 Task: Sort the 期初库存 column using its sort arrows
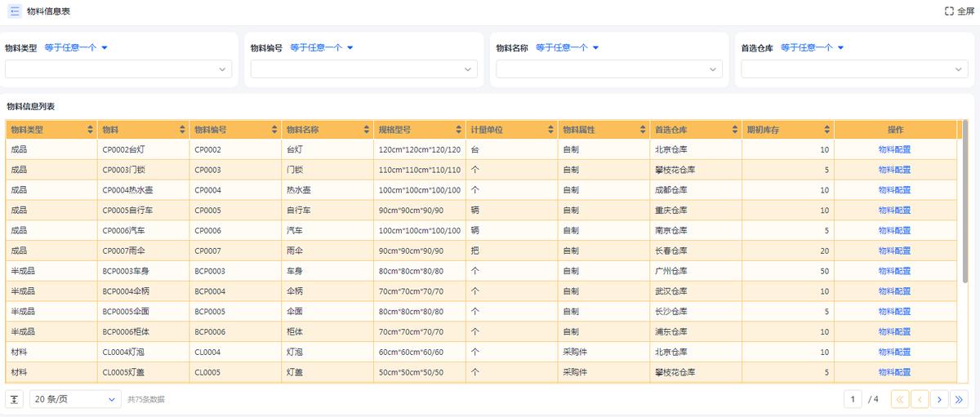point(827,130)
